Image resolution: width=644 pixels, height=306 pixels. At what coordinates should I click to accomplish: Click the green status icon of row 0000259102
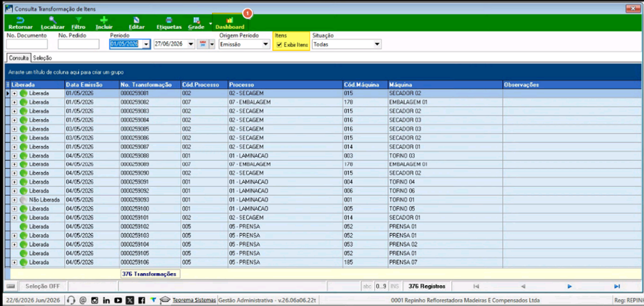point(23,226)
